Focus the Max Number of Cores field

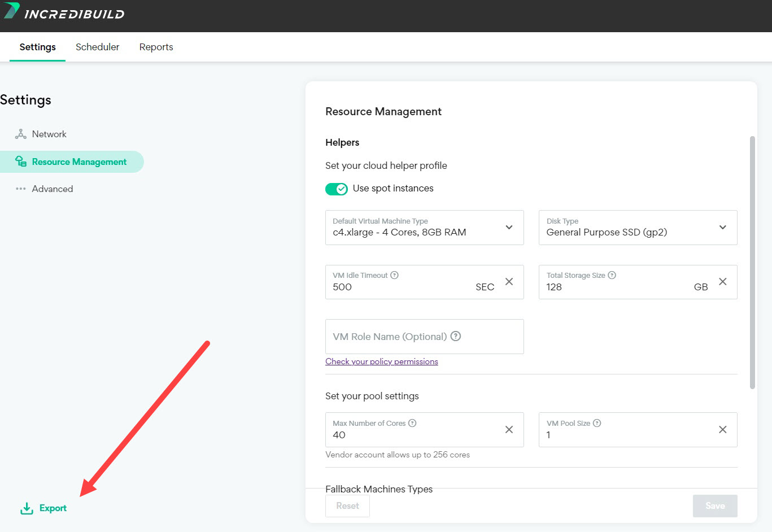coord(425,430)
